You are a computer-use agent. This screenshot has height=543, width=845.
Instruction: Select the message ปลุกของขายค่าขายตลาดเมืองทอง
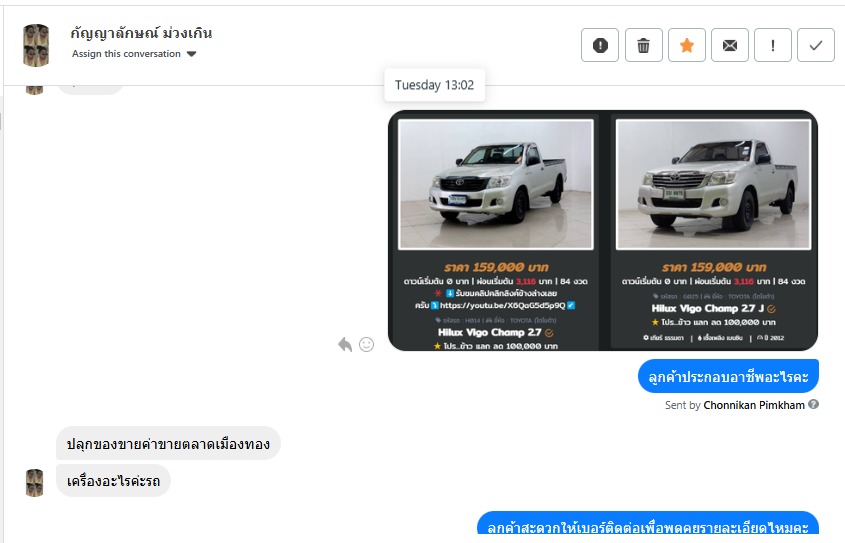[168, 443]
